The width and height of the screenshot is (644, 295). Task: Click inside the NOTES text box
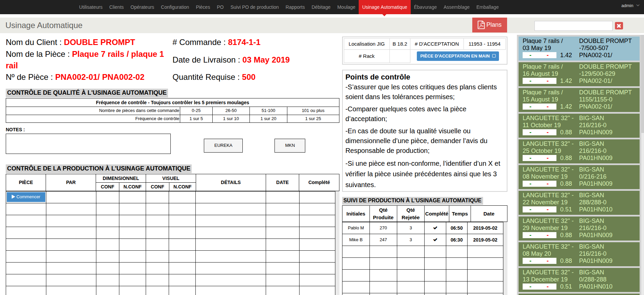pos(88,144)
